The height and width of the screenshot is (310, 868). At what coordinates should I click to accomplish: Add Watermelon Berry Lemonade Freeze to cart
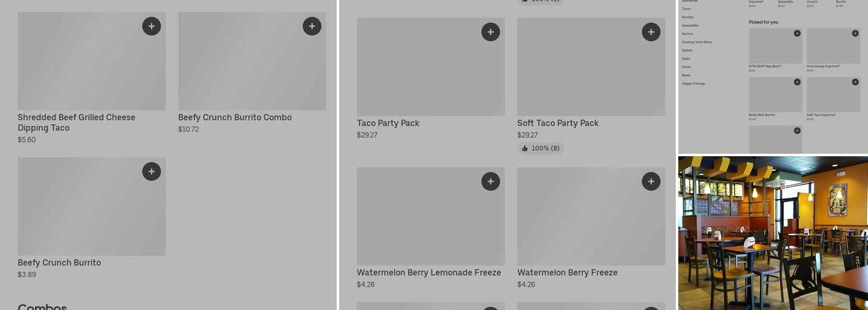490,182
